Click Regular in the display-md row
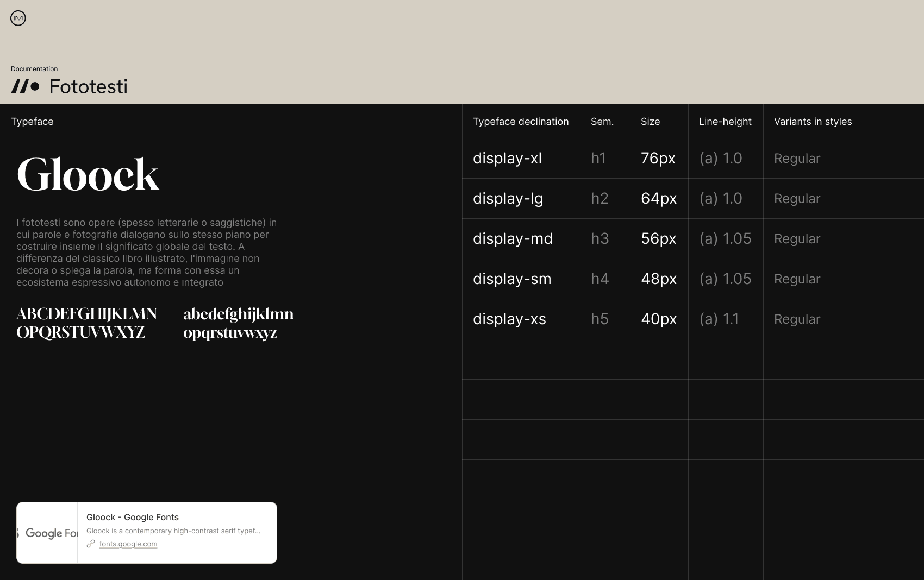Screen dimensions: 924x580 coord(797,239)
